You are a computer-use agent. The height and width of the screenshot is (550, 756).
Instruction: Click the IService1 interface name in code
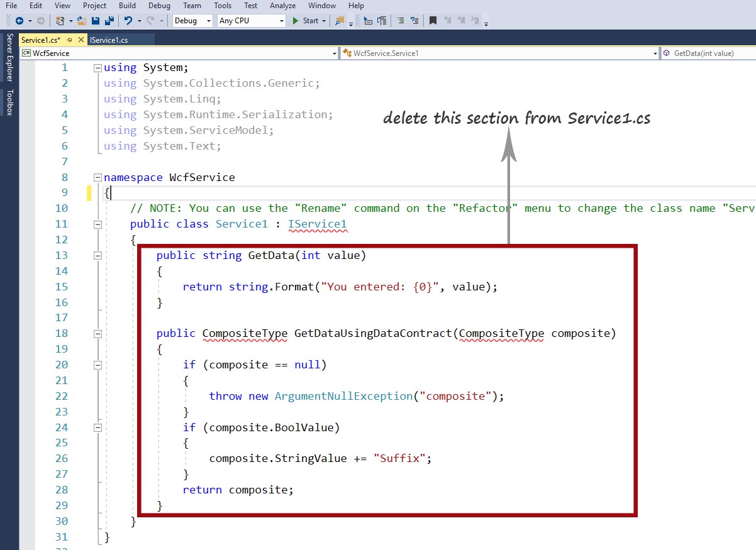[x=317, y=224]
